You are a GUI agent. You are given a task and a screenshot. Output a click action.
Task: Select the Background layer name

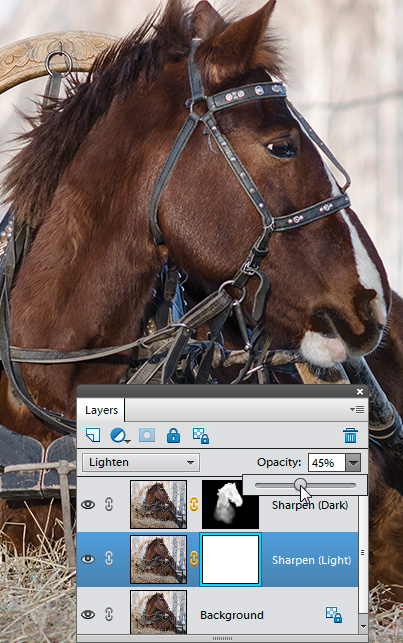tap(232, 615)
